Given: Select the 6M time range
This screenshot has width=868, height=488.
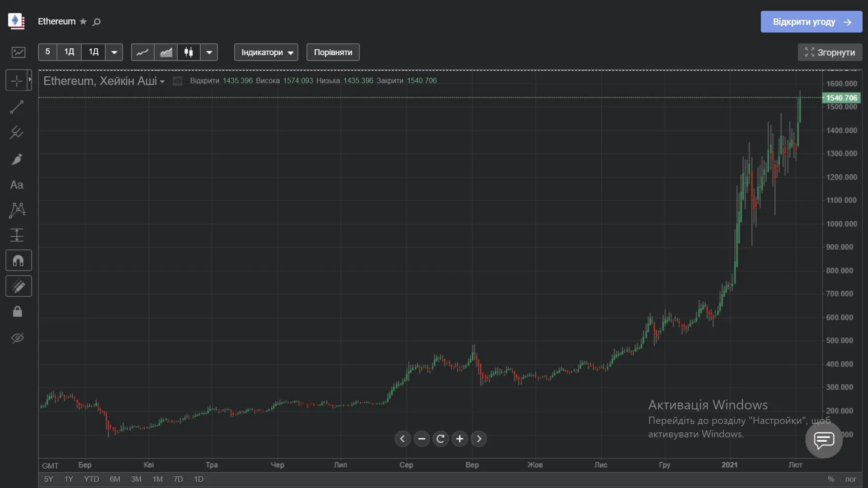Looking at the screenshot, I should click(115, 479).
